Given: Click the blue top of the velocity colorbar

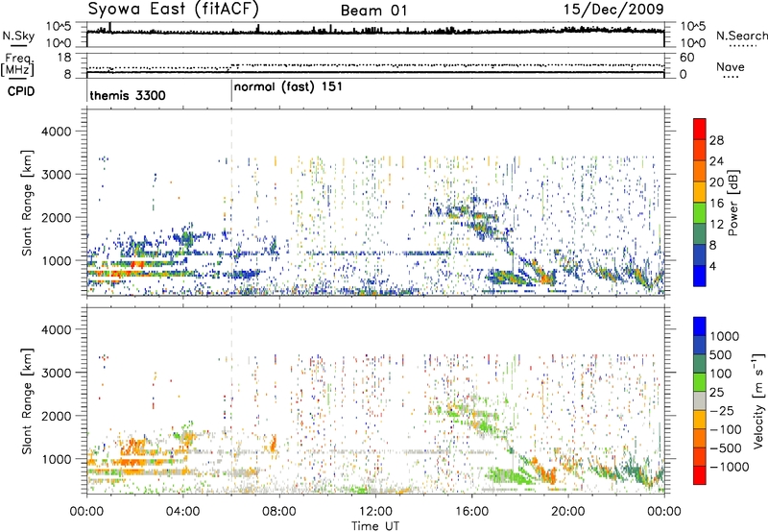Looking at the screenshot, I should coord(700,326).
